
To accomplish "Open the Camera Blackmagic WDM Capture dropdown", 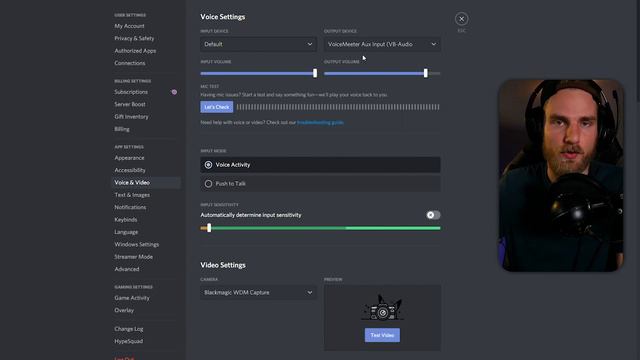I will [258, 293].
